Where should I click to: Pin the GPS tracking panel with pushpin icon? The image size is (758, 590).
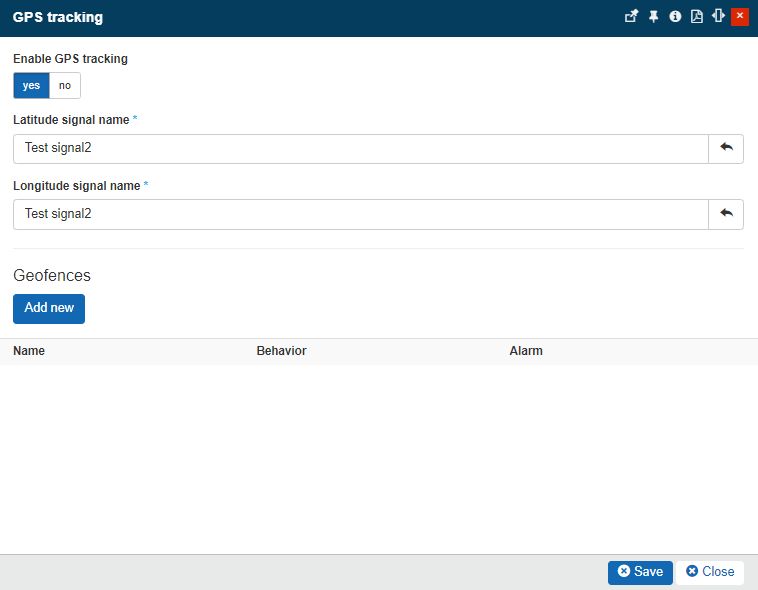point(654,17)
